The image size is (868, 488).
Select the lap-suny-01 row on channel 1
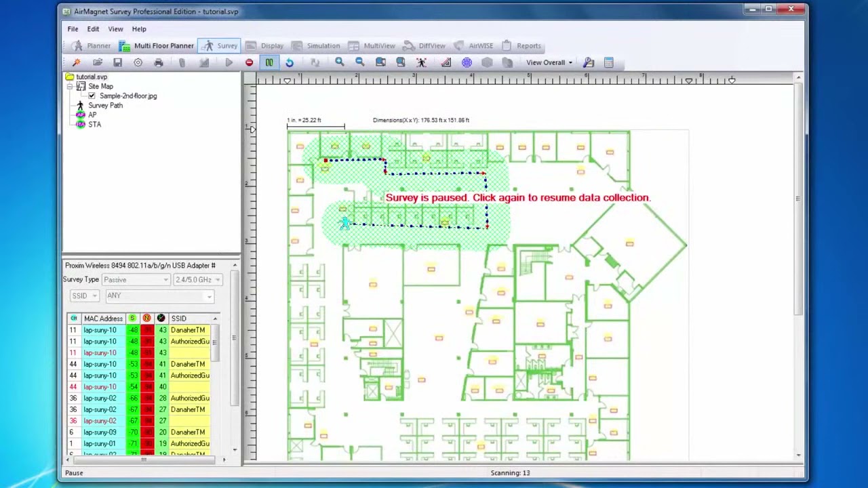point(139,444)
